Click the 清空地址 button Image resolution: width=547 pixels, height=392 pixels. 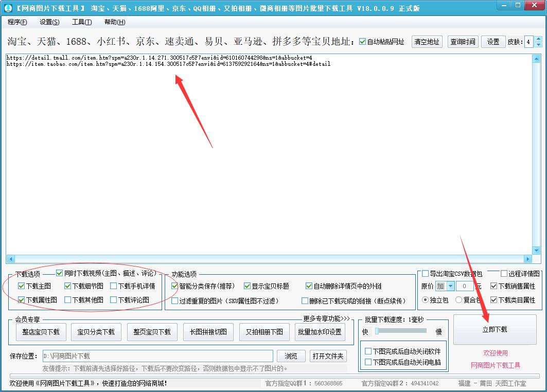pos(427,42)
